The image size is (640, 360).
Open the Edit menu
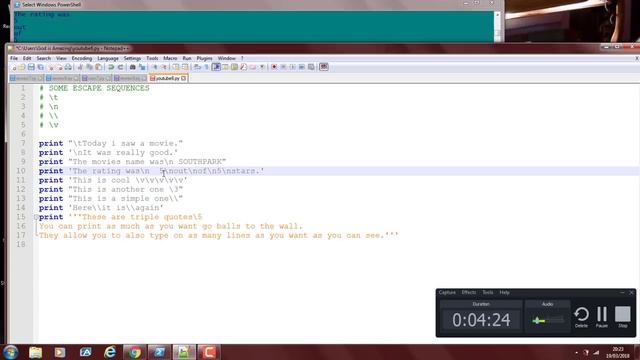(x=27, y=58)
